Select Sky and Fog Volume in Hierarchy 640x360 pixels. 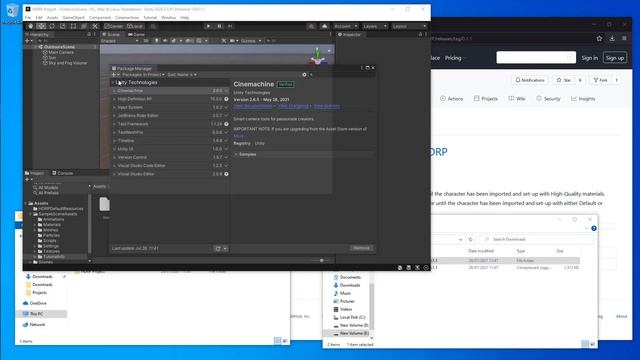[x=64, y=63]
